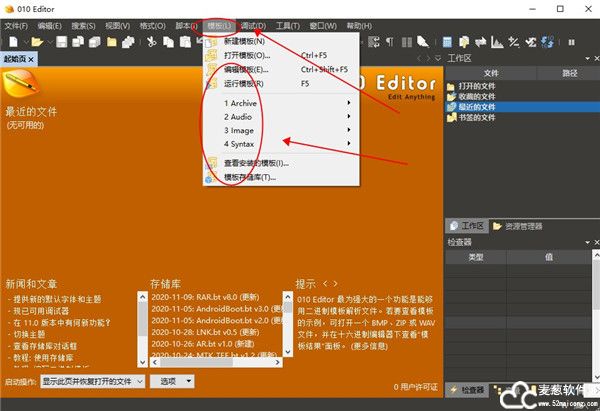Open the 教程: 使用存储库 link

coord(43,358)
